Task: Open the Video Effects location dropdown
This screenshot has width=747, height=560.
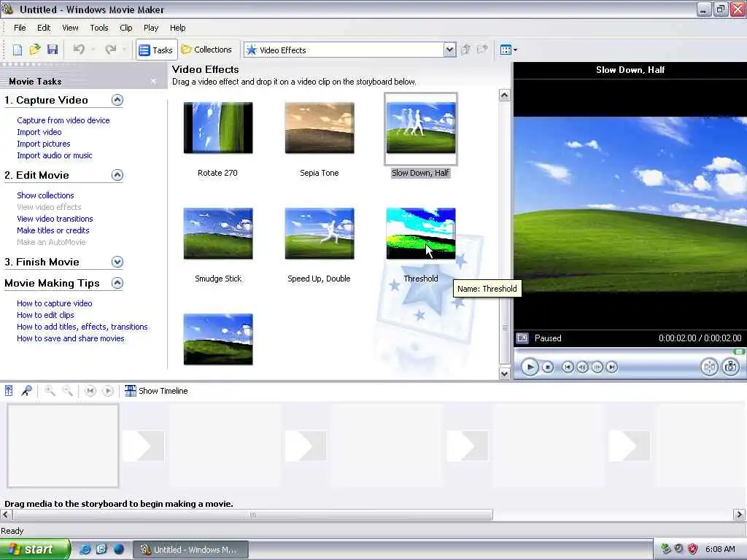Action: 449,50
